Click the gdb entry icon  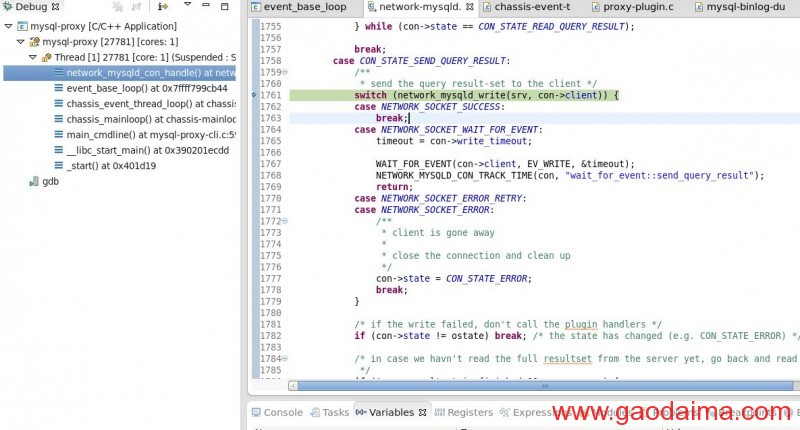pos(34,181)
